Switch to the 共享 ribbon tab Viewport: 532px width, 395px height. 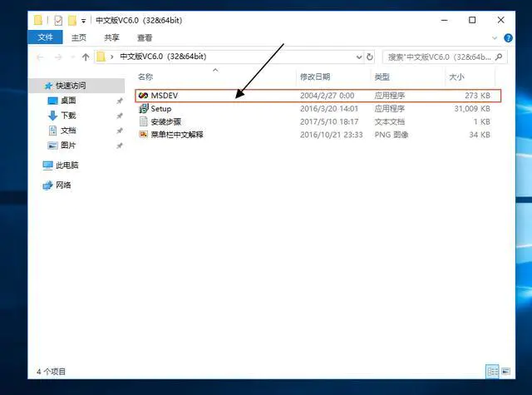tap(111, 37)
